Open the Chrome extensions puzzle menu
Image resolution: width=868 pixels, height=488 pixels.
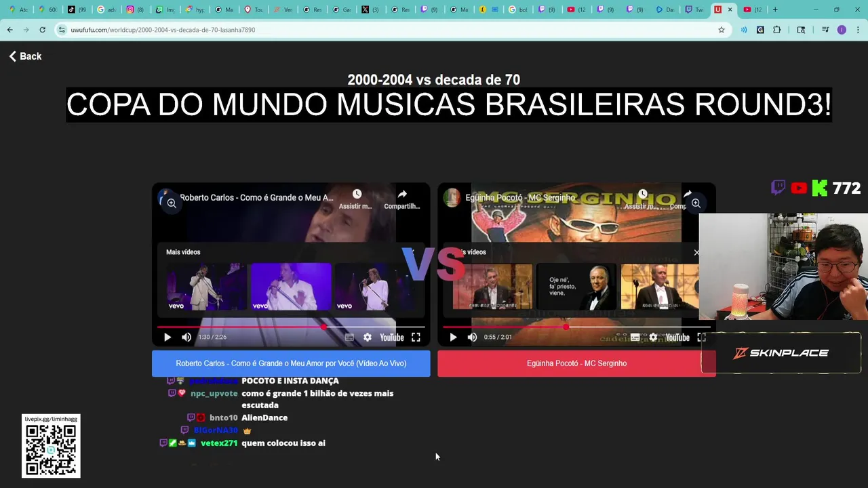click(x=777, y=30)
